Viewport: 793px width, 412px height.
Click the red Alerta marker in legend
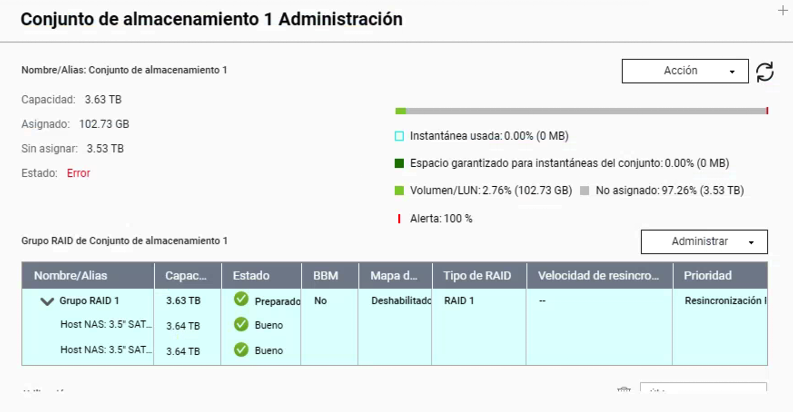pyautogui.click(x=399, y=217)
